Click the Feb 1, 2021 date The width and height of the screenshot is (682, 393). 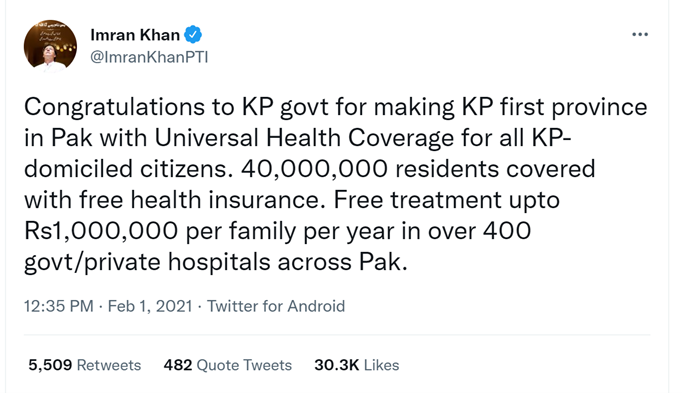point(150,306)
